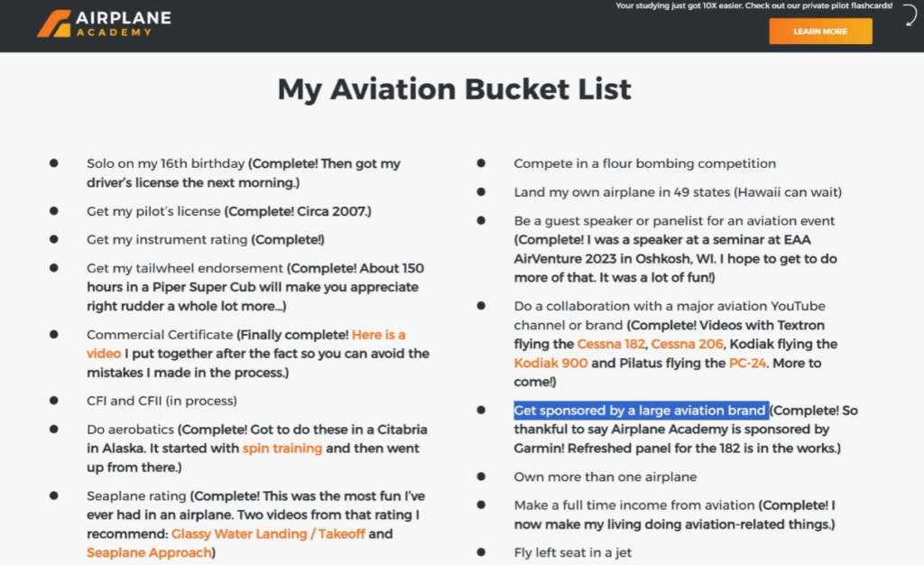
Task: Click 'Compete in a flour bombing competition' text
Action: (644, 163)
